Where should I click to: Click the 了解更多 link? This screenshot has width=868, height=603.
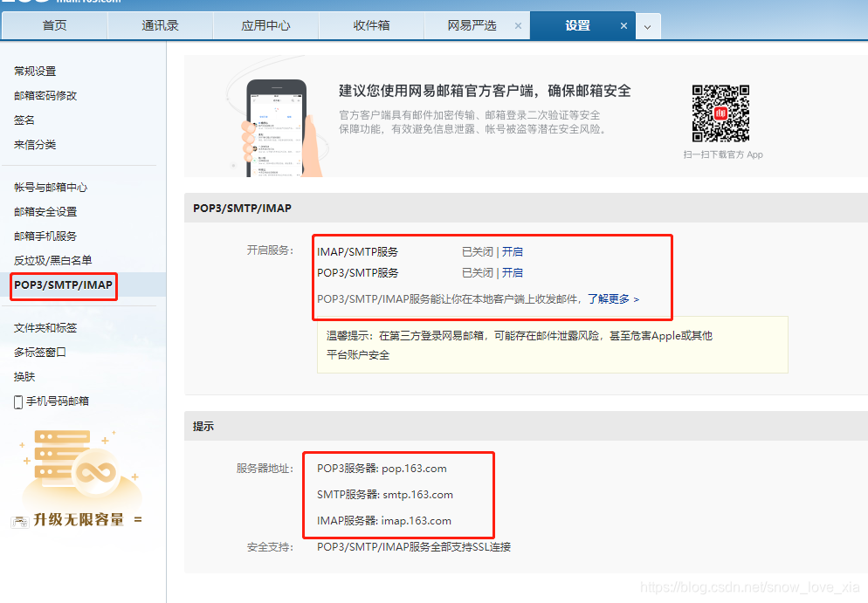[613, 298]
